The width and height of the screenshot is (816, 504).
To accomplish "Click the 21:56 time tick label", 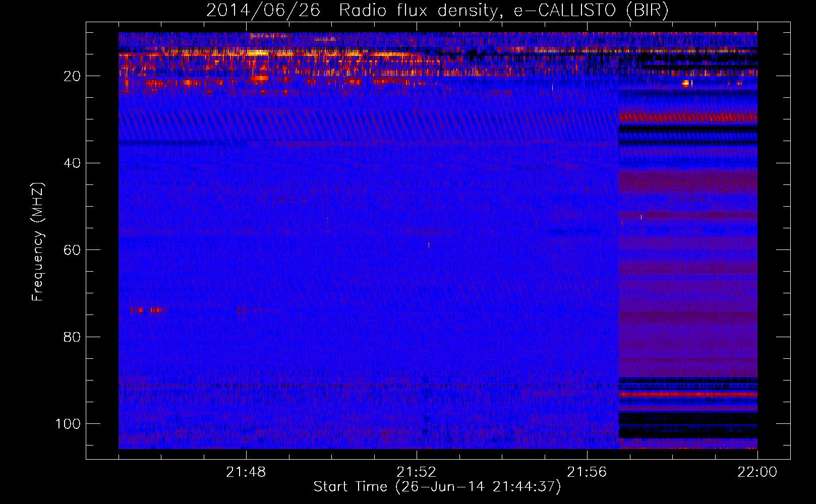I will pos(587,473).
